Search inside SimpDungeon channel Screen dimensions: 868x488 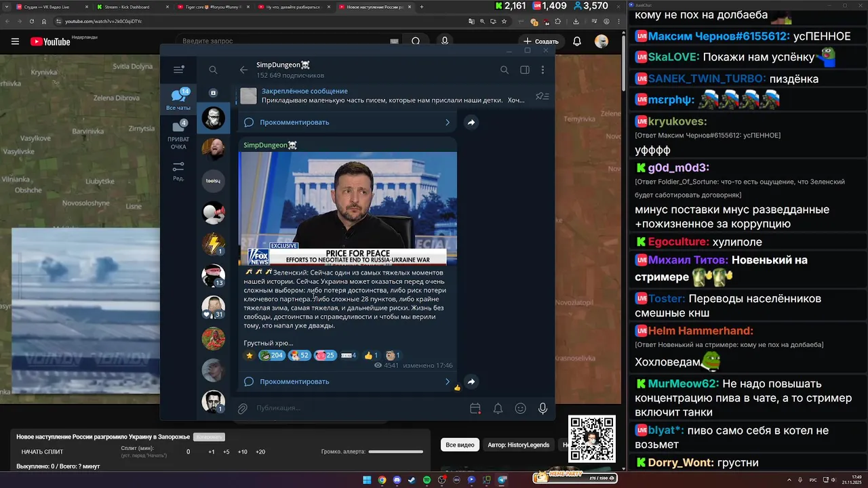[505, 70]
